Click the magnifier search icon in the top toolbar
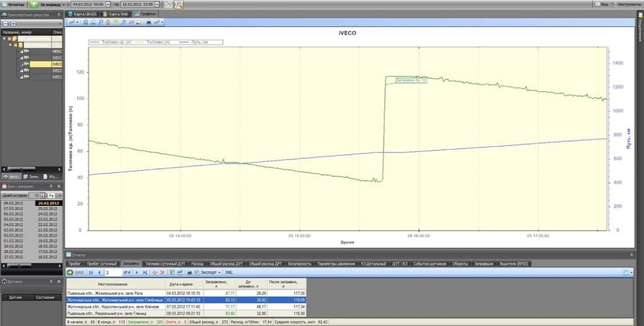 (x=179, y=4)
